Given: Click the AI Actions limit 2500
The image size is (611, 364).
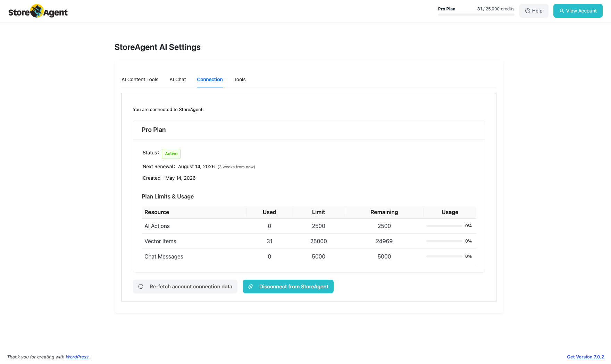Looking at the screenshot, I should pyautogui.click(x=319, y=226).
